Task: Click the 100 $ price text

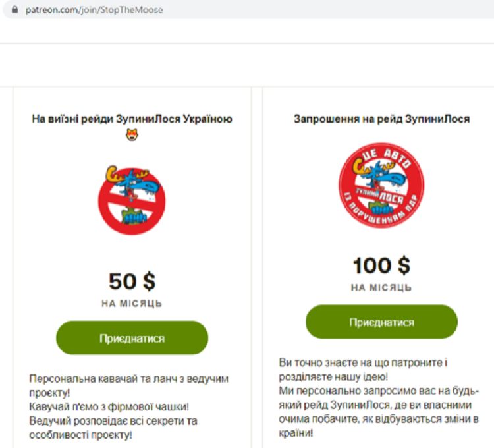Action: (381, 266)
